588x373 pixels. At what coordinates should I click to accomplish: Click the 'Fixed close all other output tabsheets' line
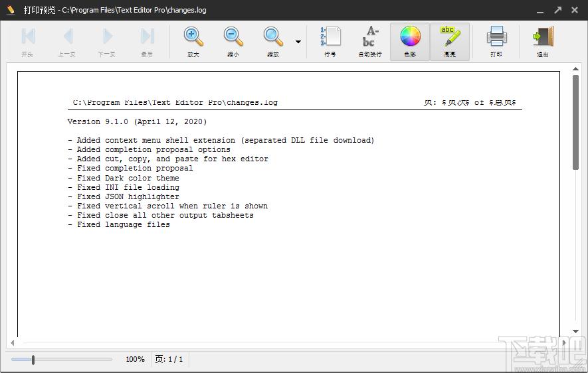coord(161,215)
